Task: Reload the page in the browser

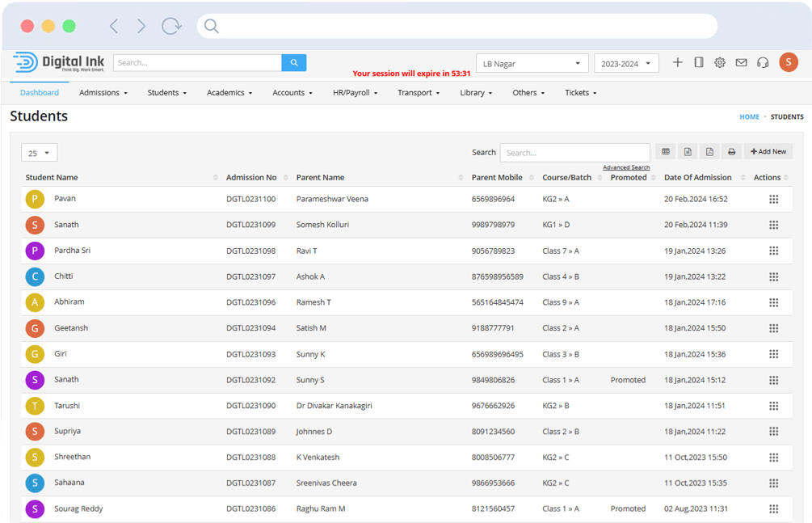Action: [170, 27]
